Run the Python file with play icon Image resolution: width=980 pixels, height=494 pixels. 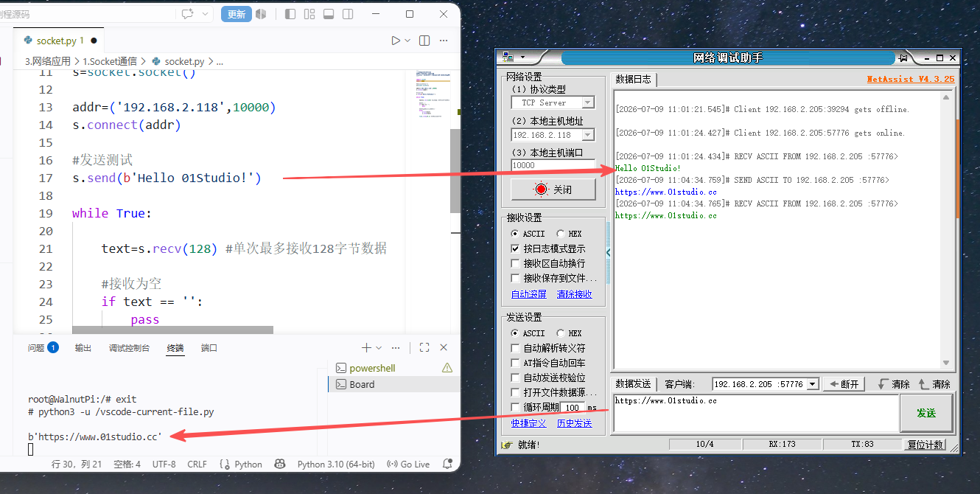396,41
